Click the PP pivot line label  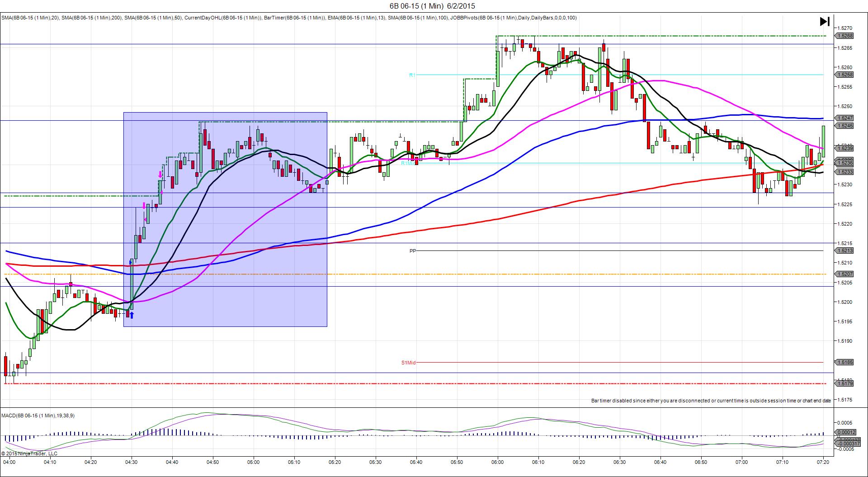click(412, 251)
